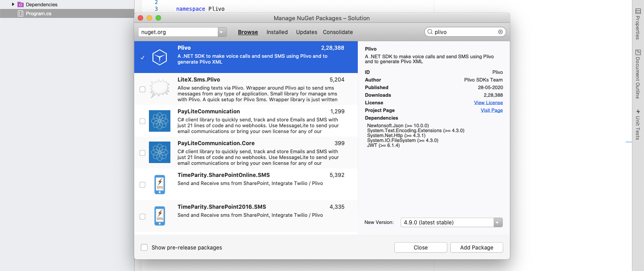Open the nuget.org package source dropdown
644x271 pixels.
[x=221, y=32]
